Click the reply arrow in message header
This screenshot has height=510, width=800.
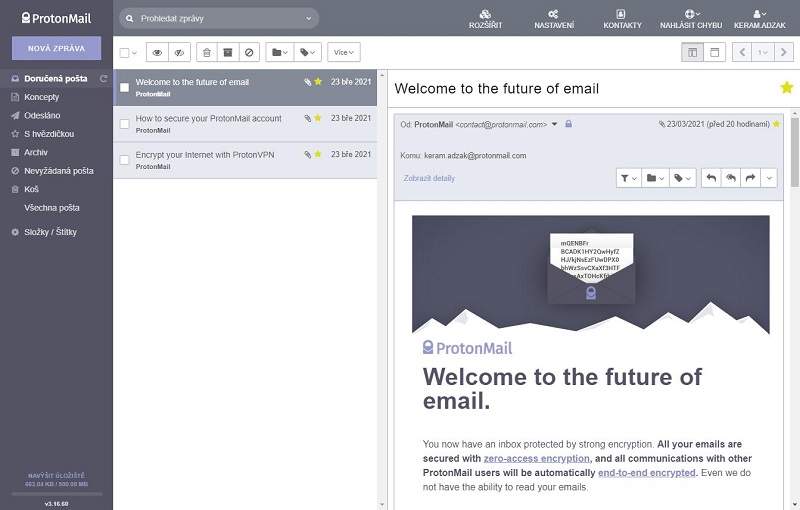pos(711,178)
